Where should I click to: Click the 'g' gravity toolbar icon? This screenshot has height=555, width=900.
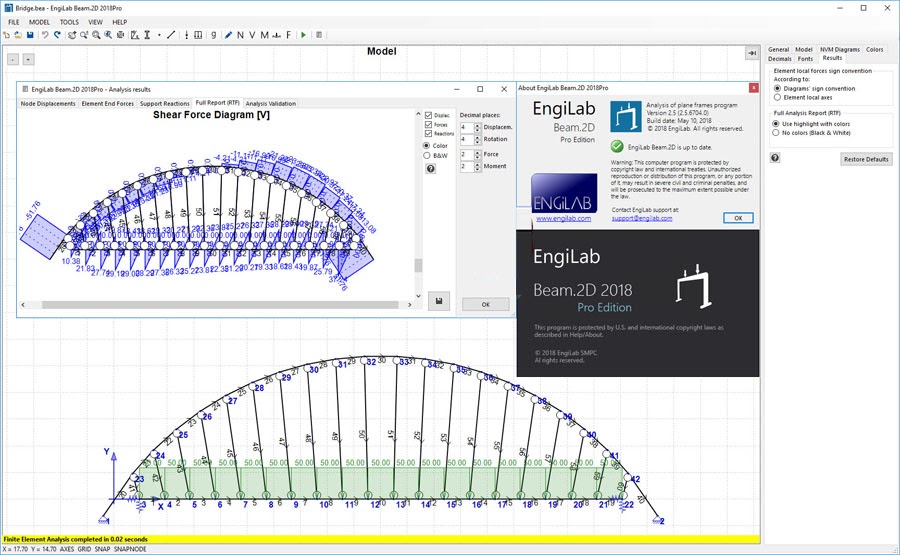coord(214,35)
